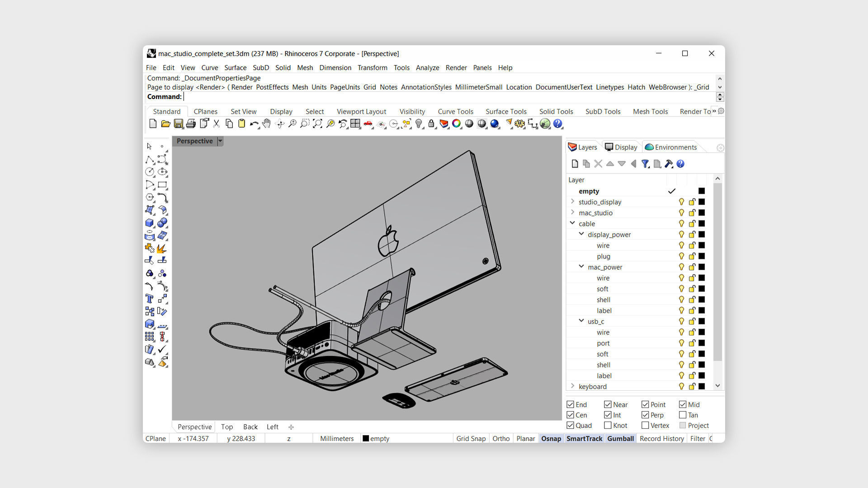The image size is (868, 488).
Task: Select the Polyline tool in left sidebar
Action: (x=150, y=160)
